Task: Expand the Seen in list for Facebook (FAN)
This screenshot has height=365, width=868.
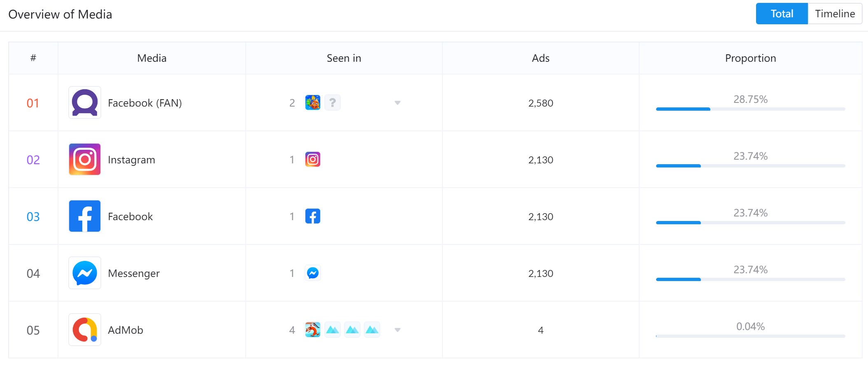Action: (398, 103)
